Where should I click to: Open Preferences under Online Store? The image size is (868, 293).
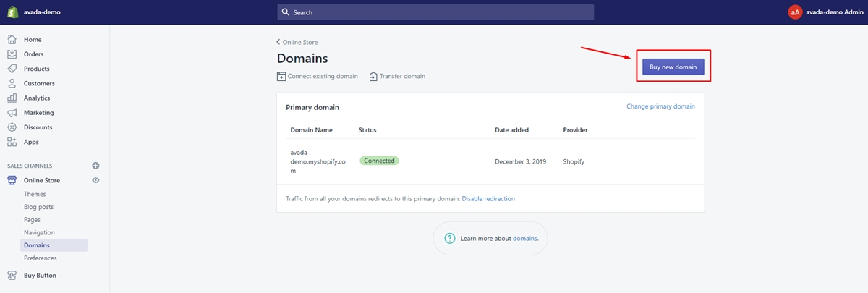click(40, 258)
